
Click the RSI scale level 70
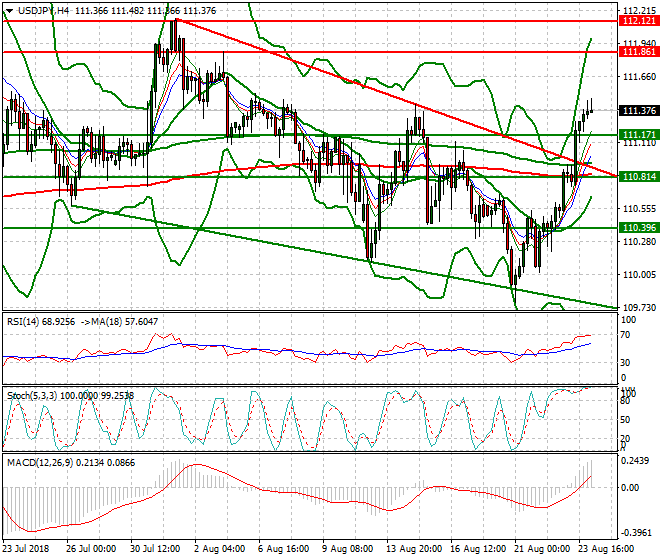(x=625, y=335)
